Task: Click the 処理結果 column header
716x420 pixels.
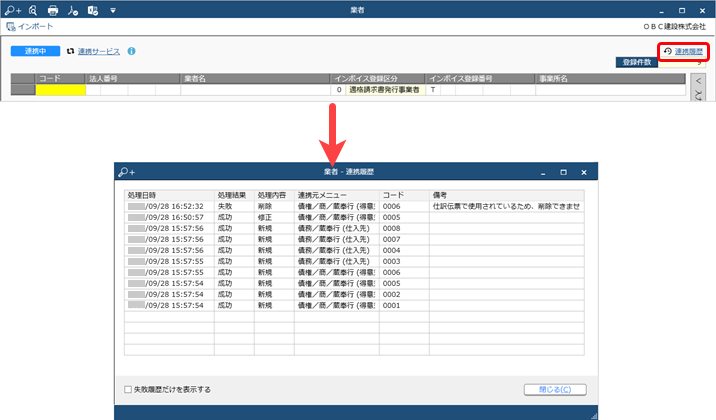Action: pos(234,195)
